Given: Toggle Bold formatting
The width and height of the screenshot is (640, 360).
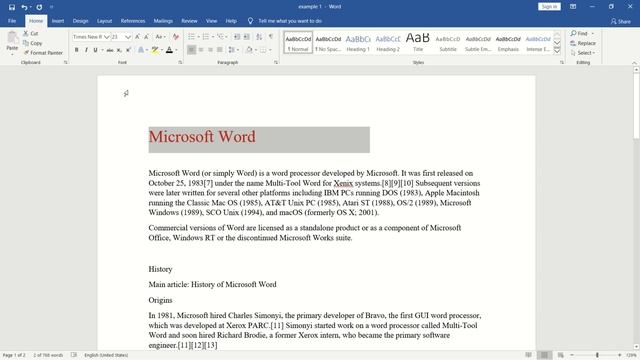Looking at the screenshot, I should 76,50.
